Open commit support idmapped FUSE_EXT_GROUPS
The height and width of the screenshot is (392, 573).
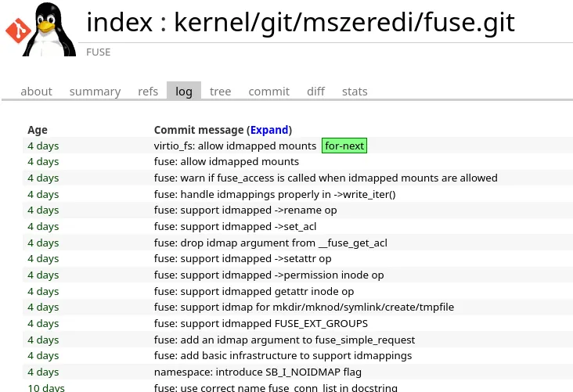(x=261, y=323)
